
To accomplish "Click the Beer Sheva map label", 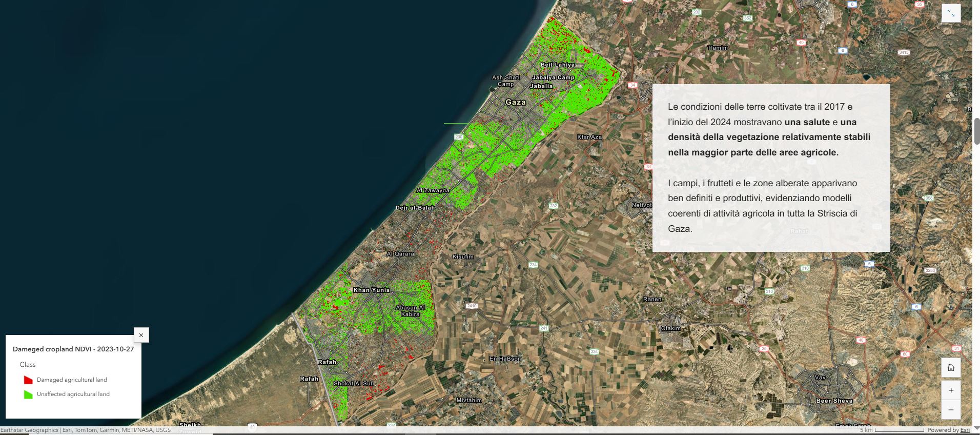I will [x=834, y=401].
